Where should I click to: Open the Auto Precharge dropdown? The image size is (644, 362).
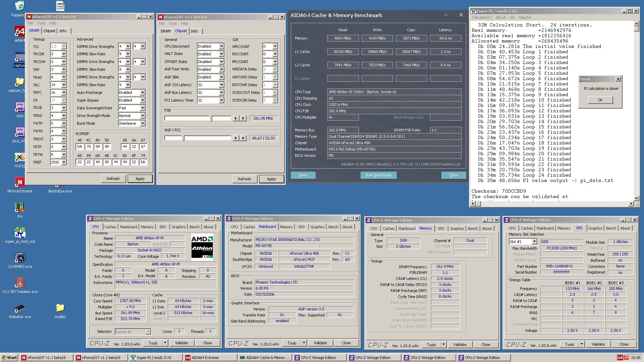(143, 93)
